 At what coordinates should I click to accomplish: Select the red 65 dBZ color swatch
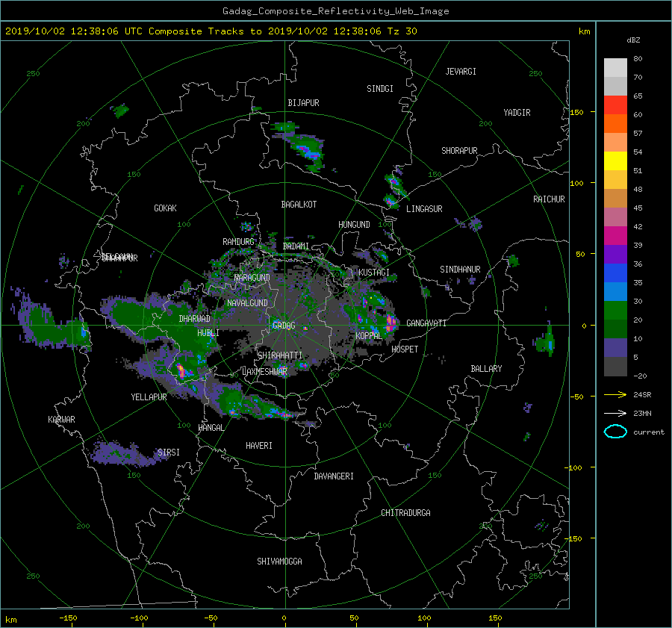click(615, 105)
